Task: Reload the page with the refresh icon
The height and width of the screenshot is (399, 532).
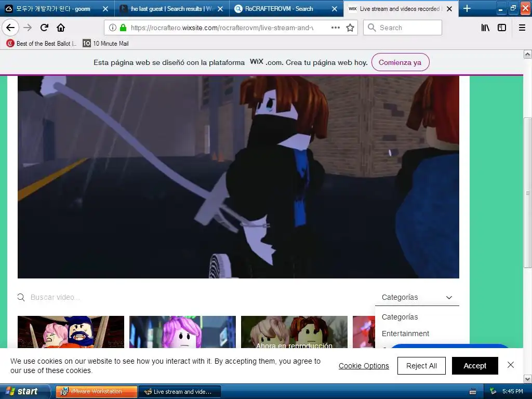Action: pos(44,28)
